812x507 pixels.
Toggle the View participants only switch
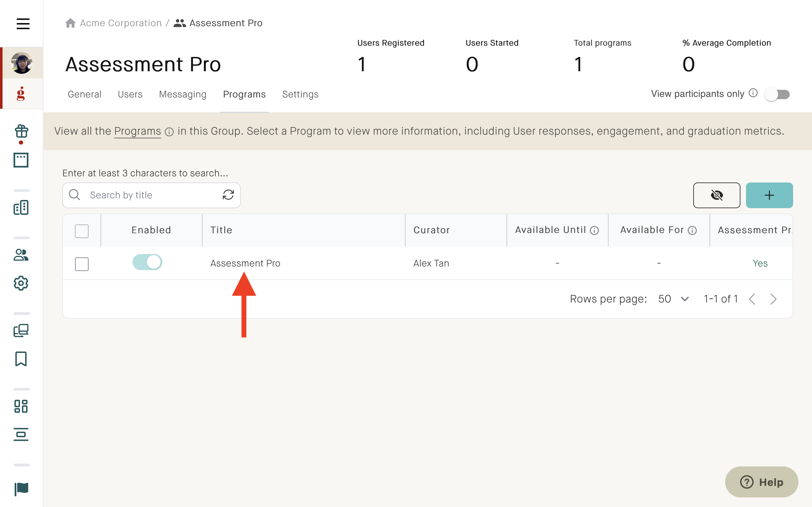(778, 94)
